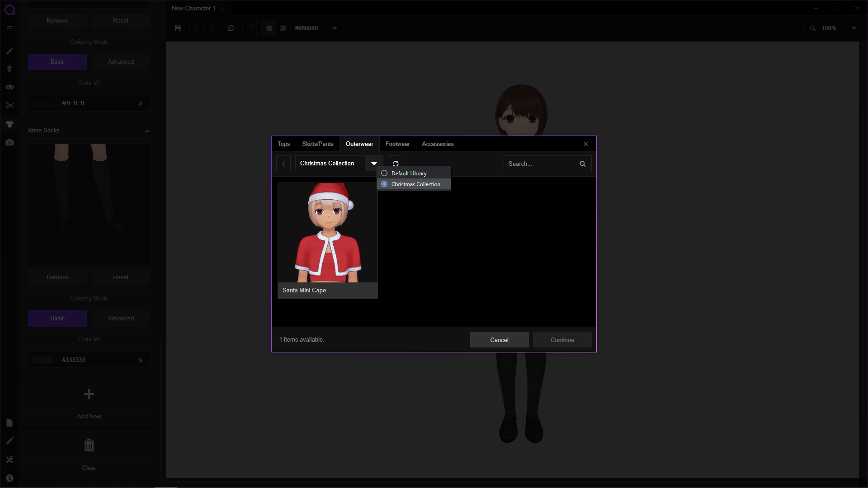Close the clothing dialog with the X
This screenshot has width=868, height=488.
pyautogui.click(x=586, y=144)
